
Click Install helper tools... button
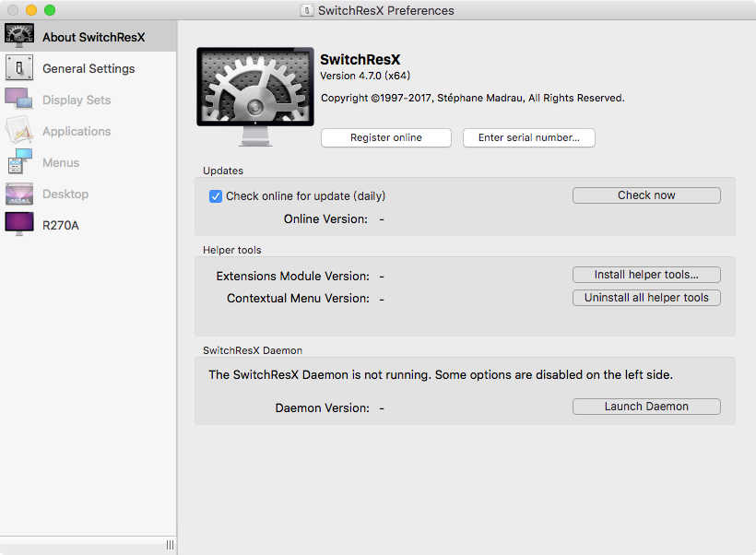[646, 275]
